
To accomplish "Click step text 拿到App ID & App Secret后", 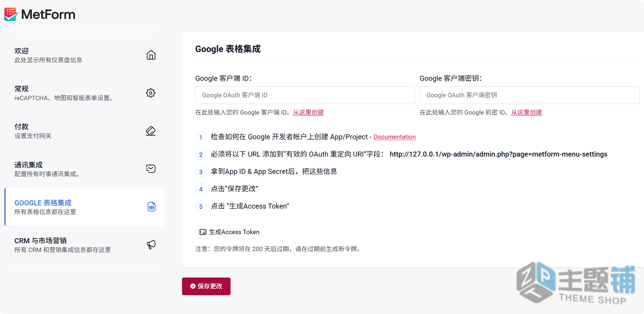I will pyautogui.click(x=274, y=172).
